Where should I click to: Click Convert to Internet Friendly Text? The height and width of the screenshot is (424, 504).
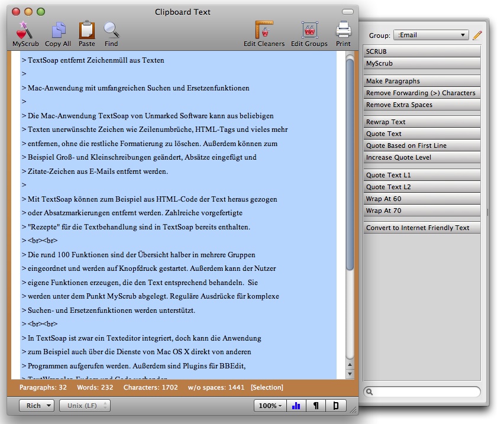(421, 228)
